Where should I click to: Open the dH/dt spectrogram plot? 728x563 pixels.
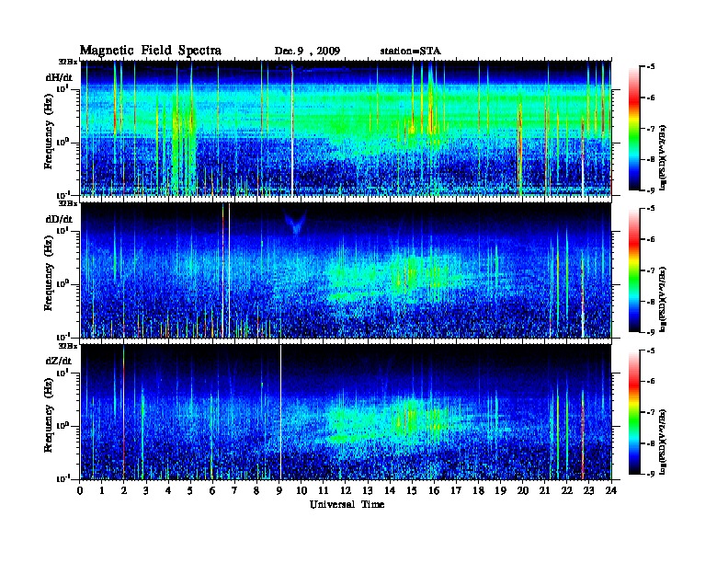(346, 128)
